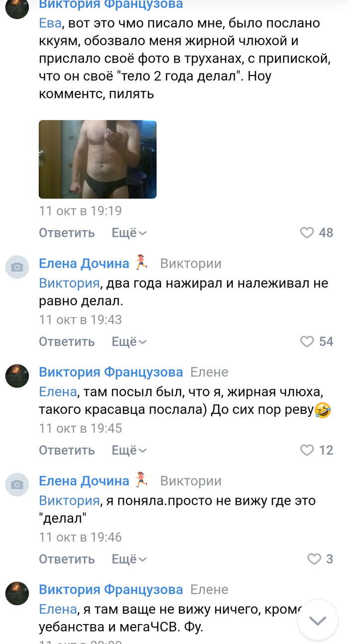This screenshot has width=348, height=644.
Task: Like Elena's comment with 54 likes
Action: click(307, 341)
